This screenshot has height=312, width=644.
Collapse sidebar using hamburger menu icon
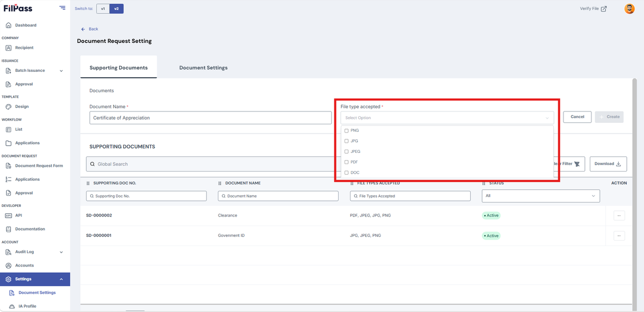tap(63, 8)
